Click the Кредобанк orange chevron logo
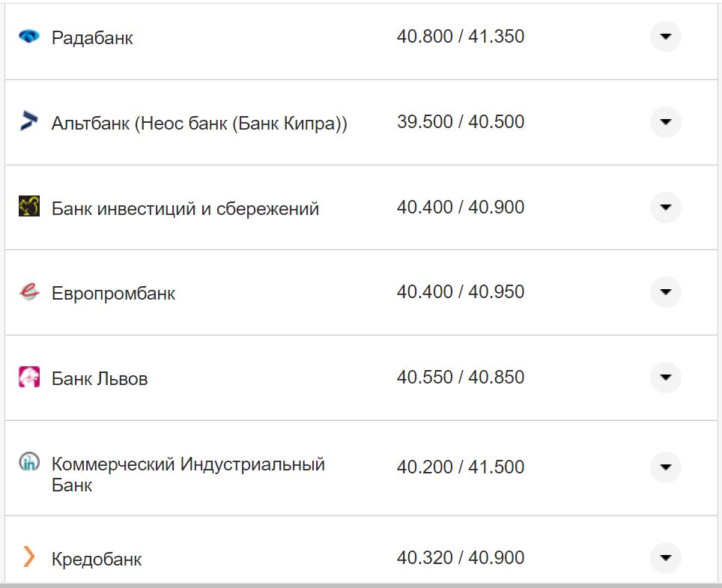 [x=28, y=557]
